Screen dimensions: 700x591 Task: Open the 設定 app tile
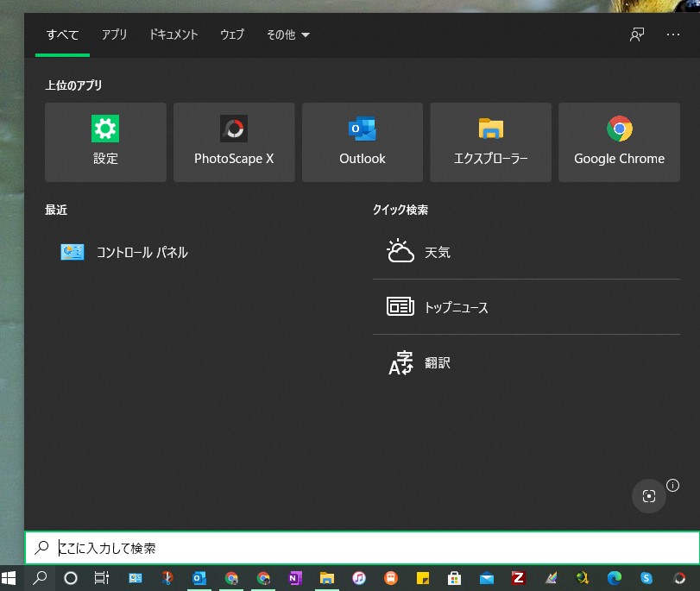(x=105, y=142)
